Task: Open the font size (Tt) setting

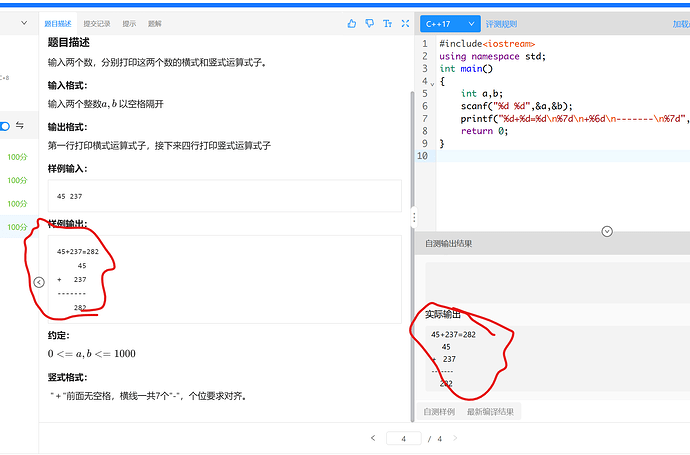Action: [387, 24]
